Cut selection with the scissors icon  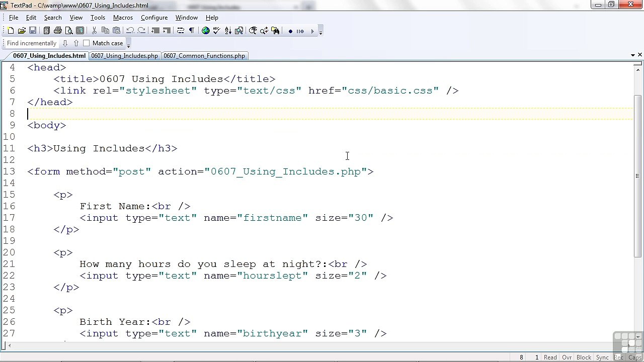(94, 31)
